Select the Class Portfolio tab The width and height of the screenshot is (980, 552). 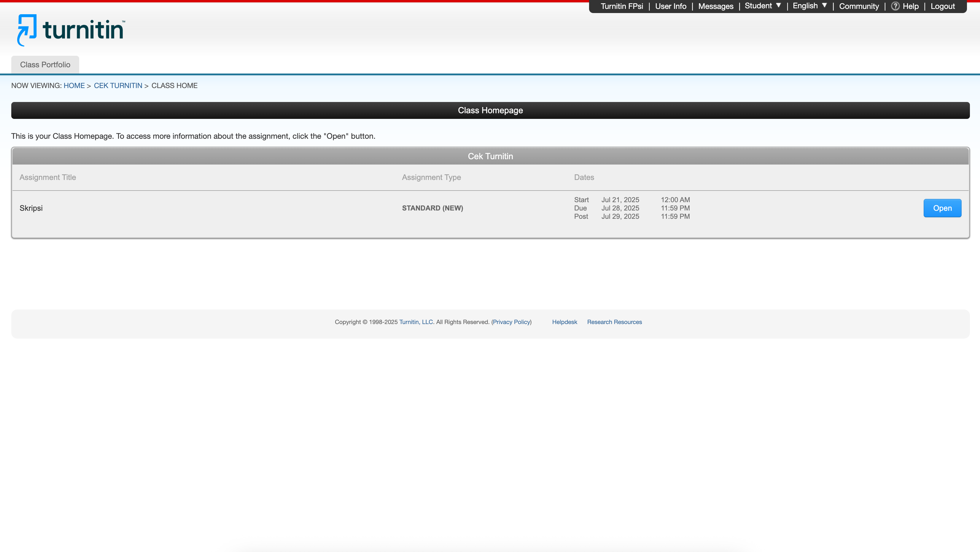(45, 65)
